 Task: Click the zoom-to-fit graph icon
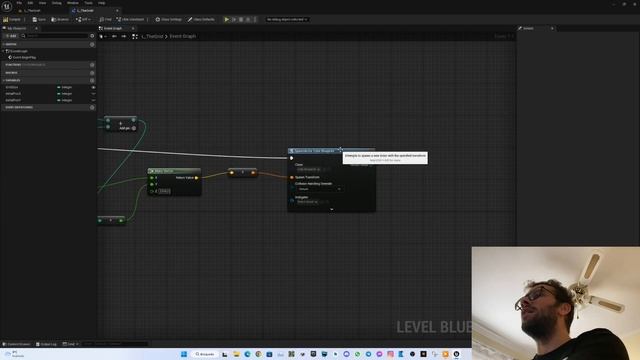pyautogui.click(x=135, y=36)
